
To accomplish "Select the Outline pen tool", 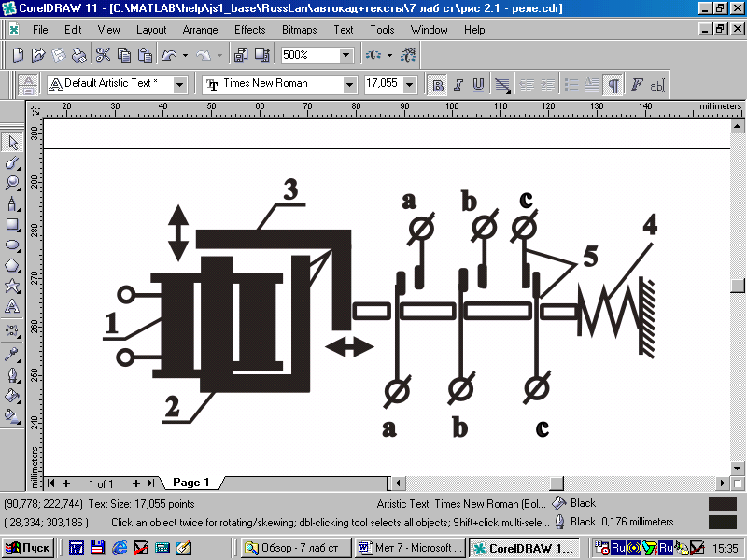I will [12, 375].
